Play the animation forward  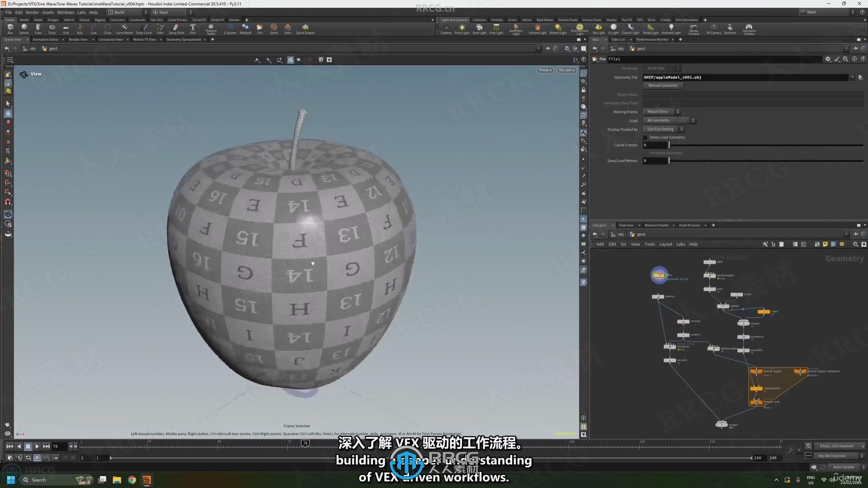37,446
